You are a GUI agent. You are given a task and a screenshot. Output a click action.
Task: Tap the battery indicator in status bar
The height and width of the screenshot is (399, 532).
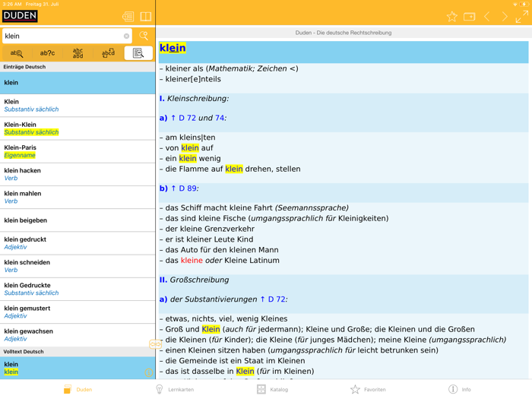tap(524, 4)
